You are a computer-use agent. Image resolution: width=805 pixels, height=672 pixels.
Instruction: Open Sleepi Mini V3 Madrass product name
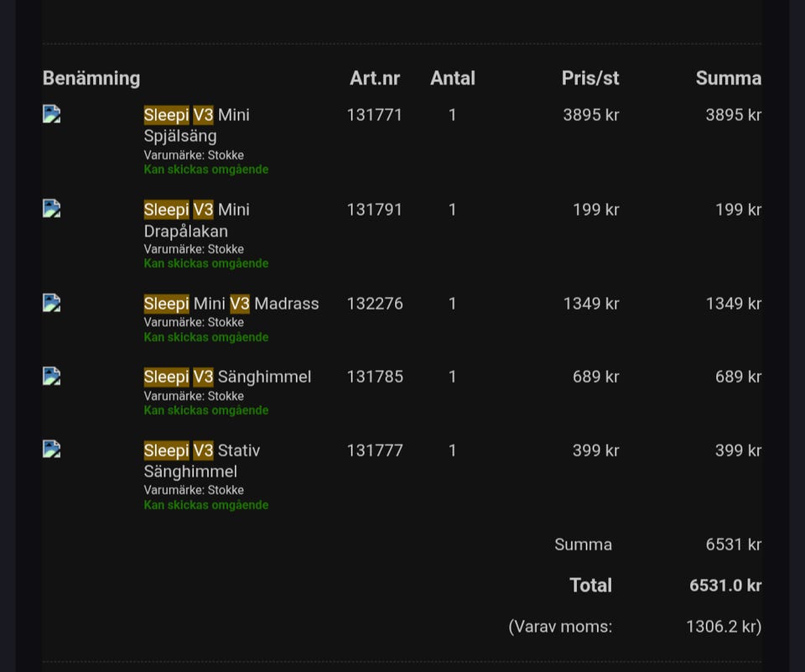click(231, 304)
